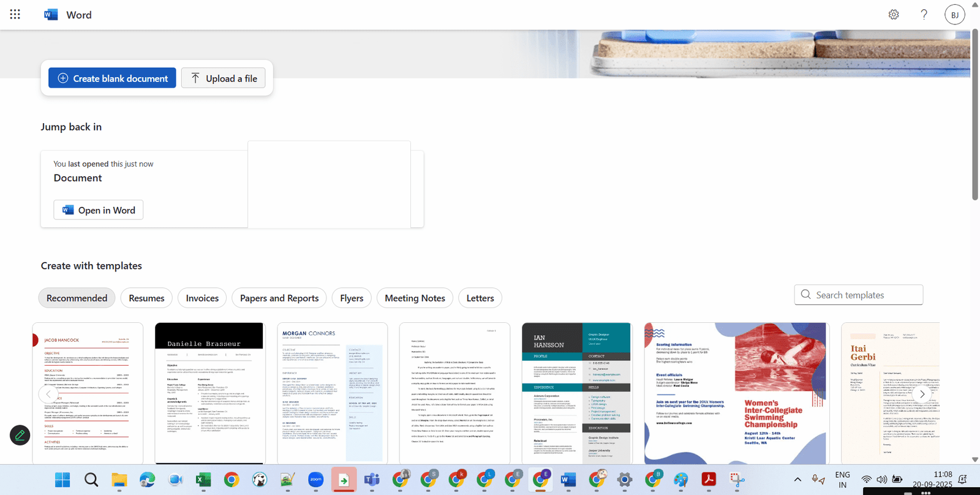The height and width of the screenshot is (495, 980).
Task: Click the Word logo in header
Action: click(x=51, y=15)
